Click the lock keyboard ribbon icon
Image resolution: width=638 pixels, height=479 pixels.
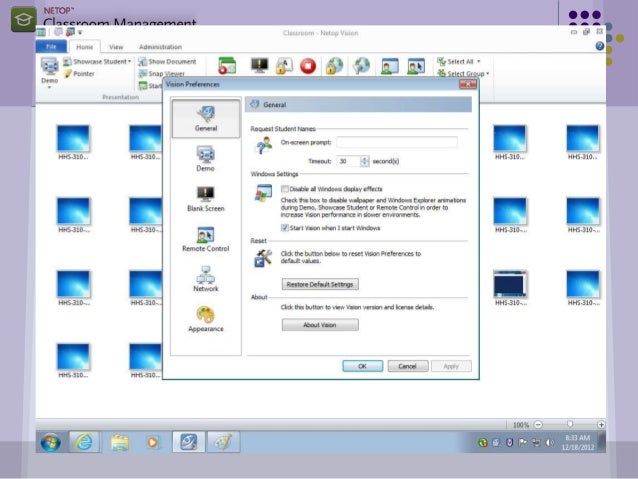coord(284,66)
